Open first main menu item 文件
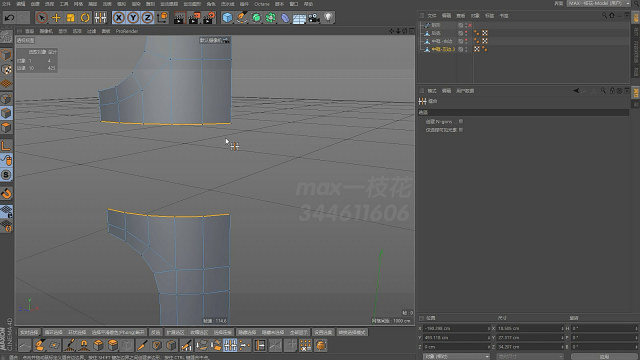This screenshot has width=640, height=360. click(x=7, y=4)
